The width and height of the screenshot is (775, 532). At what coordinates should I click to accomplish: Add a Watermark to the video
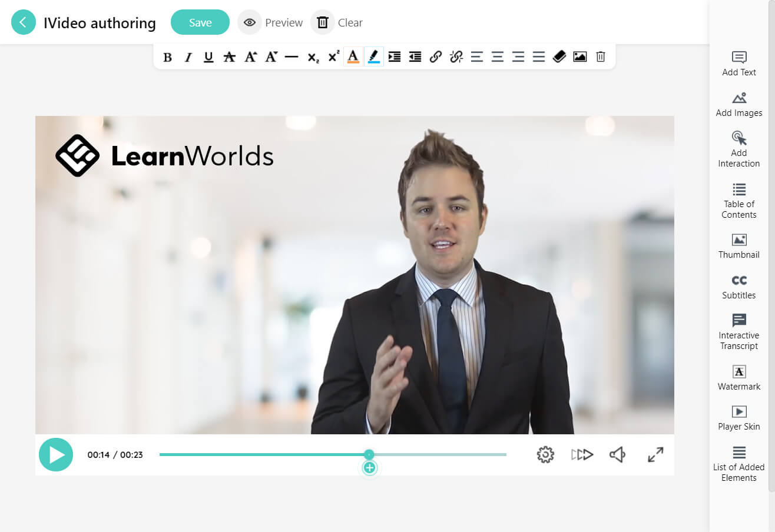738,378
